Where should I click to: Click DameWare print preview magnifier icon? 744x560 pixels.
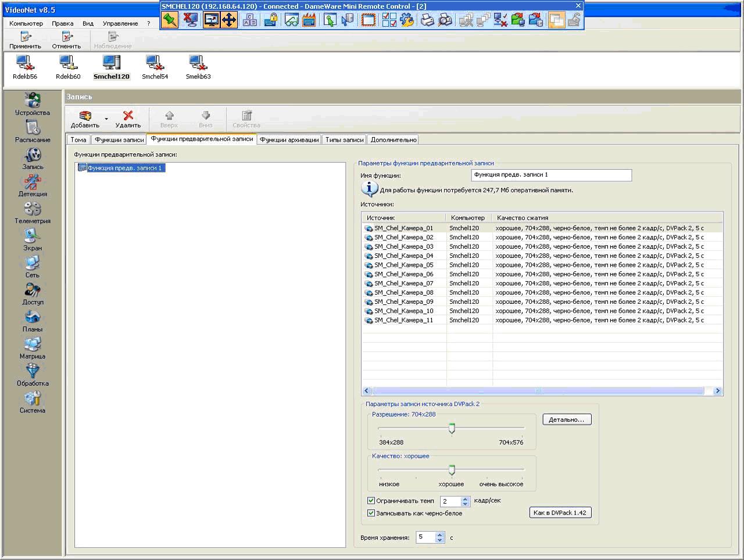pos(445,20)
